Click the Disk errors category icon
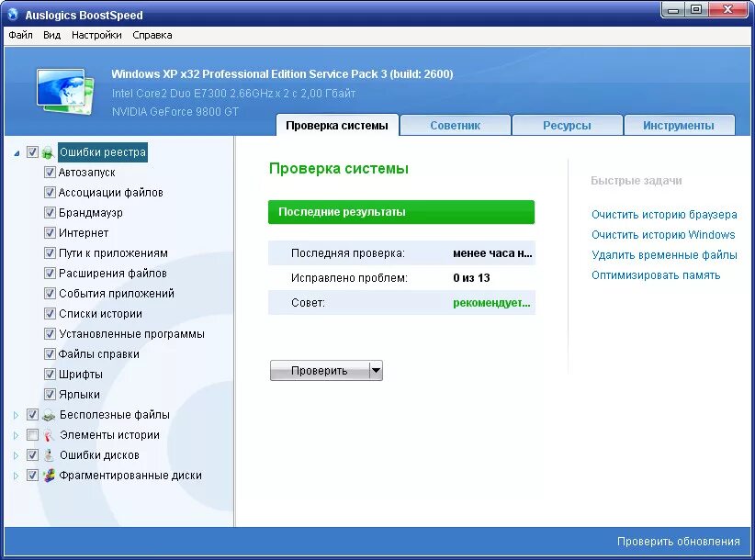The image size is (755, 560). pyautogui.click(x=48, y=455)
